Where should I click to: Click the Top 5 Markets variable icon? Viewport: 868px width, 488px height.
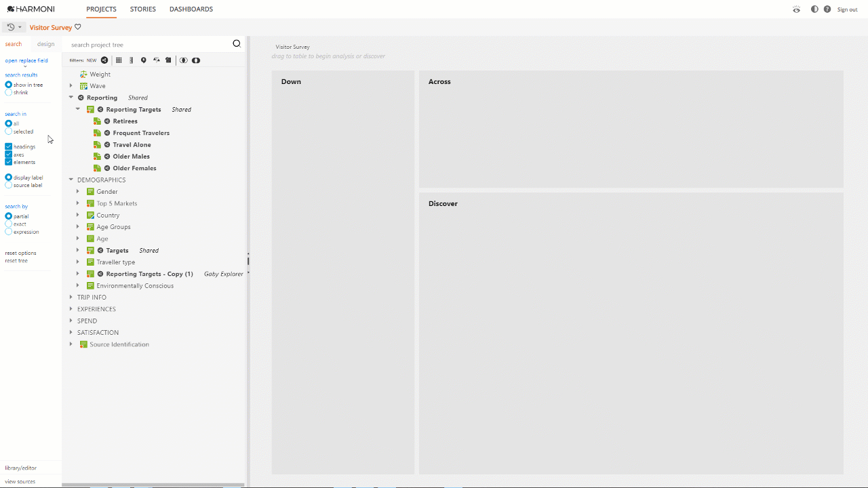(x=90, y=203)
